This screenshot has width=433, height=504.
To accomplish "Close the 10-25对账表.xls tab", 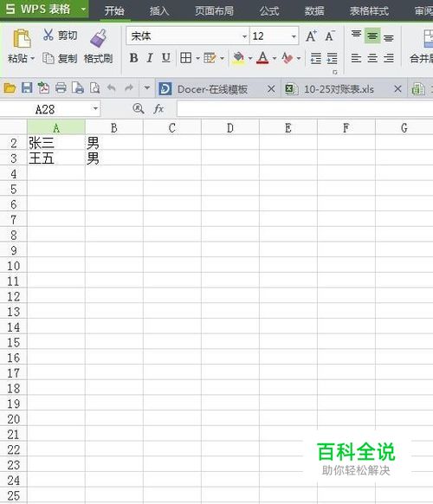I will pyautogui.click(x=397, y=88).
